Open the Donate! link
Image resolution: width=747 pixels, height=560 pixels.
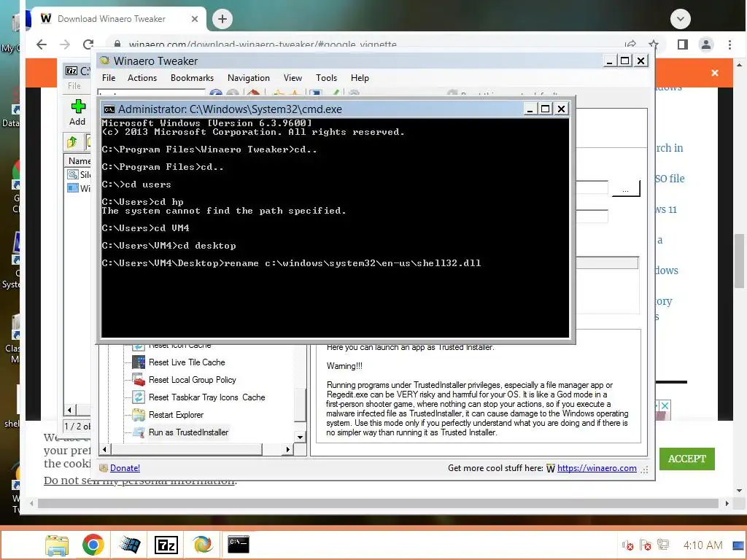pyautogui.click(x=125, y=468)
